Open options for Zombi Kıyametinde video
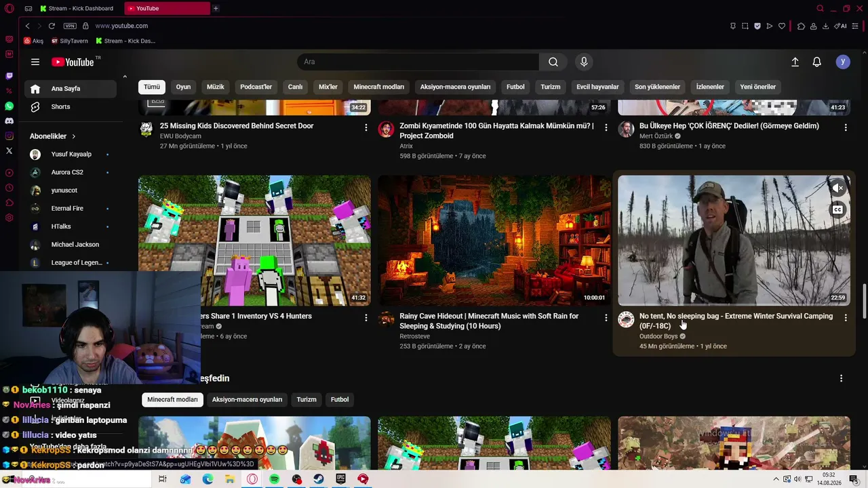Viewport: 868px width, 488px height. click(606, 127)
